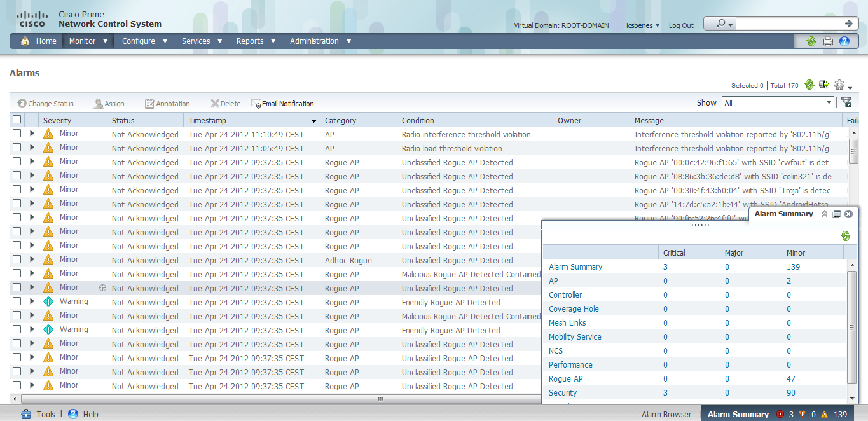
Task: Switch to the Alarm Browser tab
Action: 666,414
